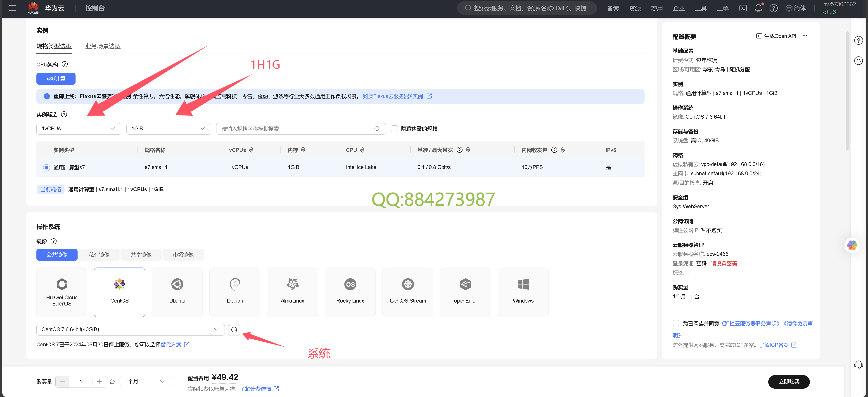Click the purchase quantity number field

click(81, 381)
